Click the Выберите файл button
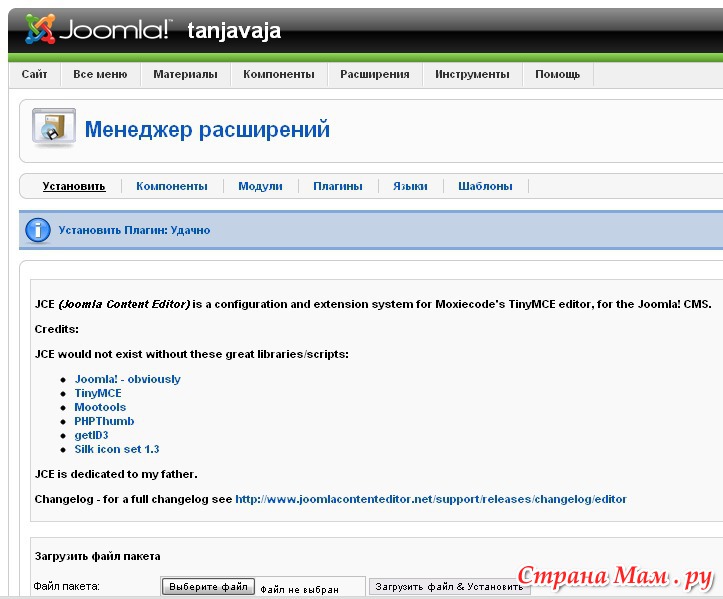 tap(208, 587)
